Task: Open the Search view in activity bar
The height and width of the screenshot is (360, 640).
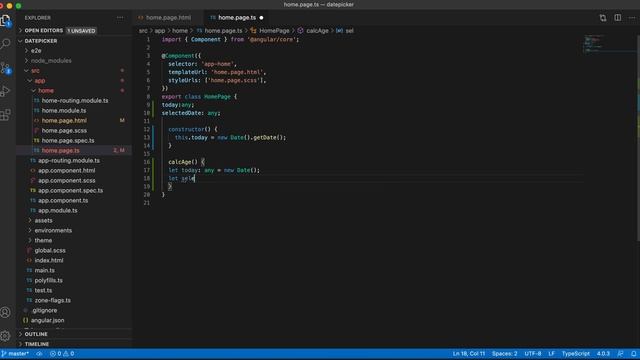Action: [x=6, y=43]
